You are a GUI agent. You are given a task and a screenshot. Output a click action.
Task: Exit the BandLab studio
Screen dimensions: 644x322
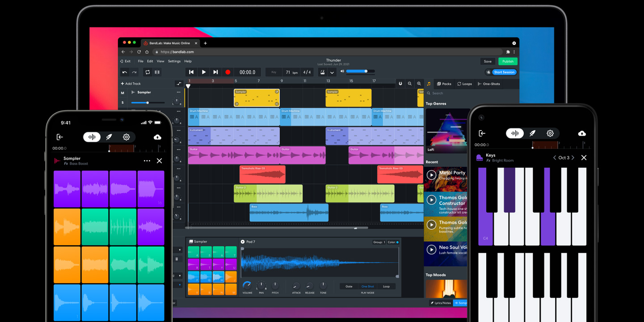(126, 61)
